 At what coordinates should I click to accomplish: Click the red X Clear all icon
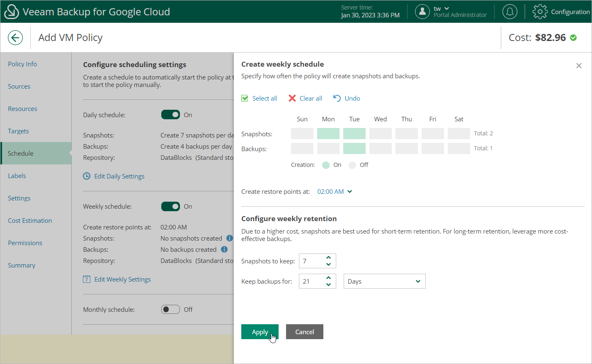[x=292, y=98]
